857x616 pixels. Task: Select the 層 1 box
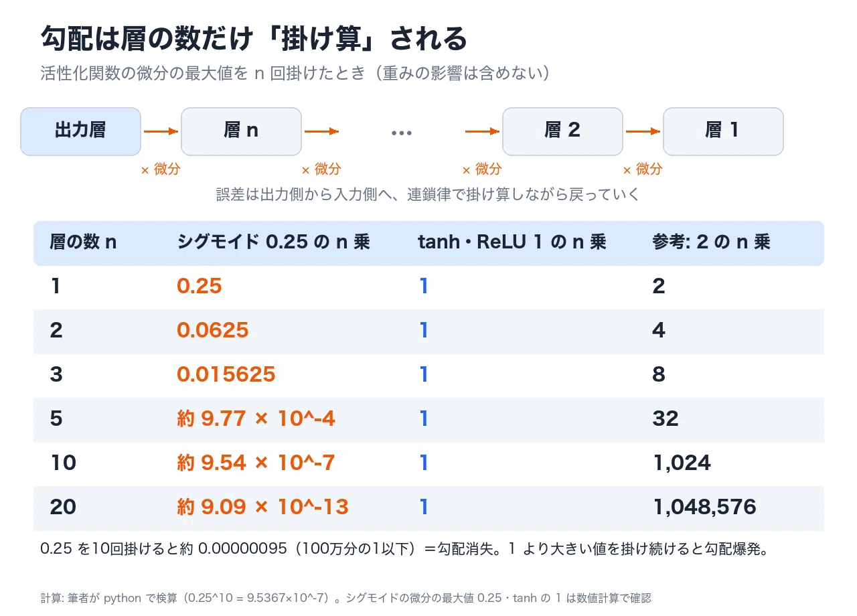(723, 131)
